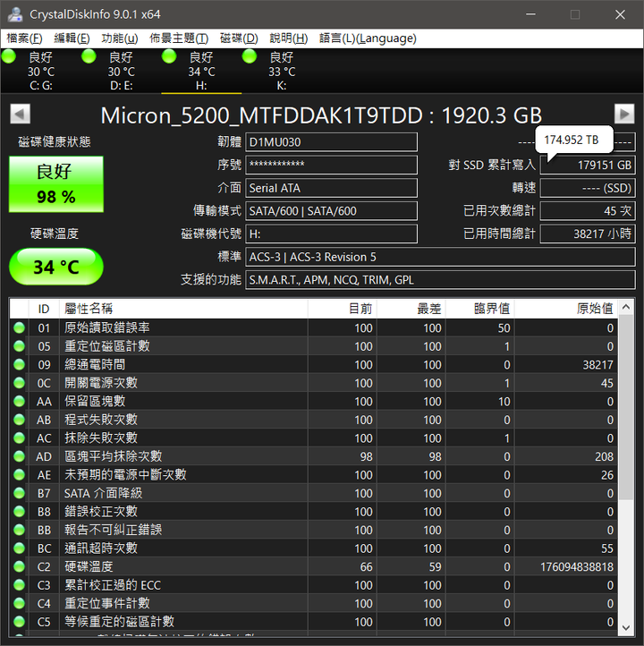This screenshot has width=644, height=646.
Task: Click status dot of attribute AB row
Action: pos(20,420)
